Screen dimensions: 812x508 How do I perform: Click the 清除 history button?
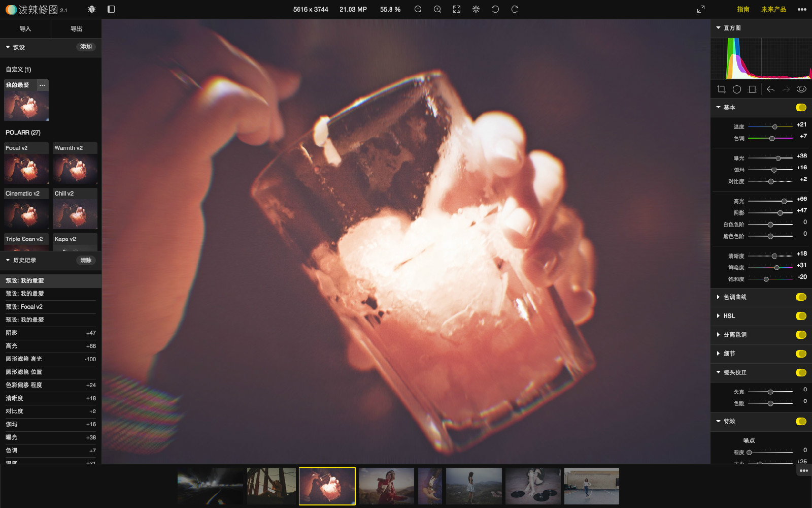point(86,260)
